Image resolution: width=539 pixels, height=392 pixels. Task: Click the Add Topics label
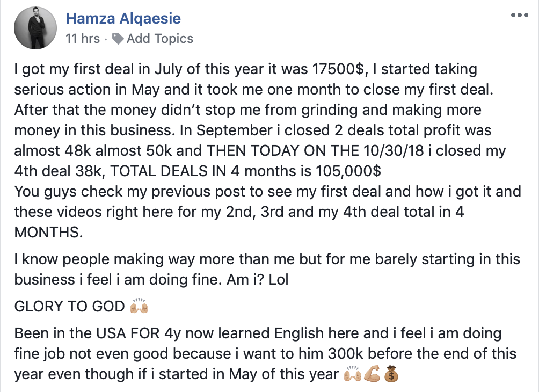159,39
